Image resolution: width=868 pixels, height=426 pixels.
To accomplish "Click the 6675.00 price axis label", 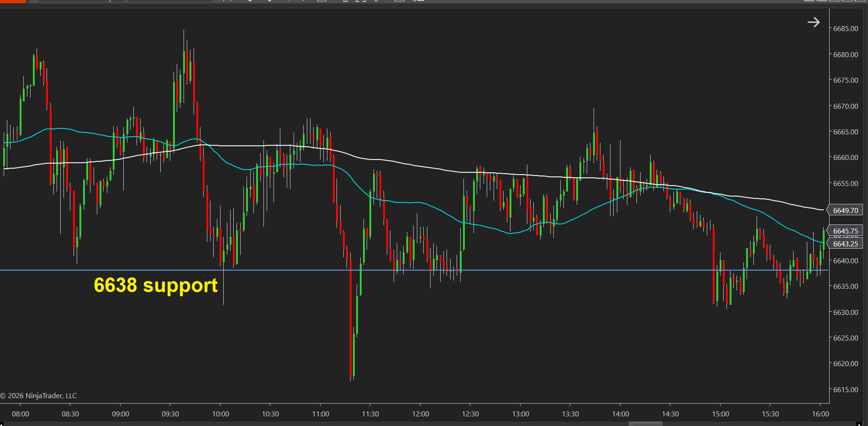I will pyautogui.click(x=846, y=80).
